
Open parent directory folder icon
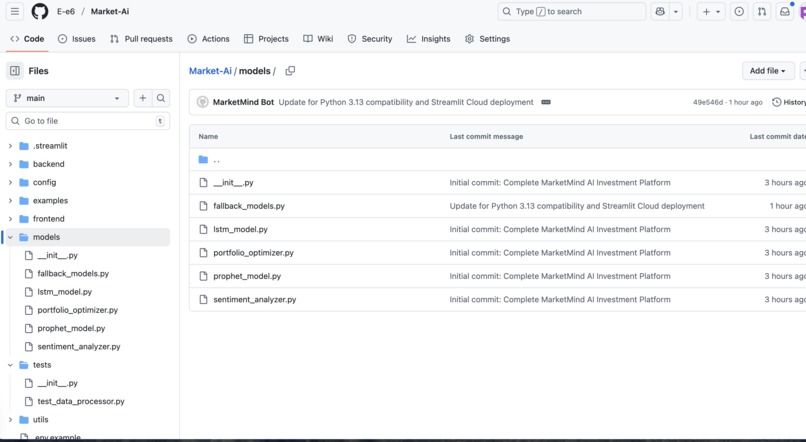(203, 160)
